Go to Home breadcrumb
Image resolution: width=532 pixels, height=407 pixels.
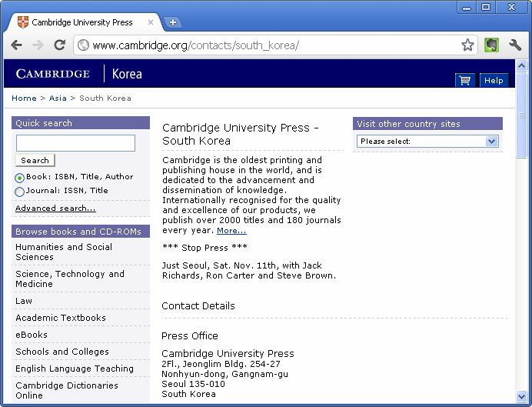pyautogui.click(x=24, y=98)
